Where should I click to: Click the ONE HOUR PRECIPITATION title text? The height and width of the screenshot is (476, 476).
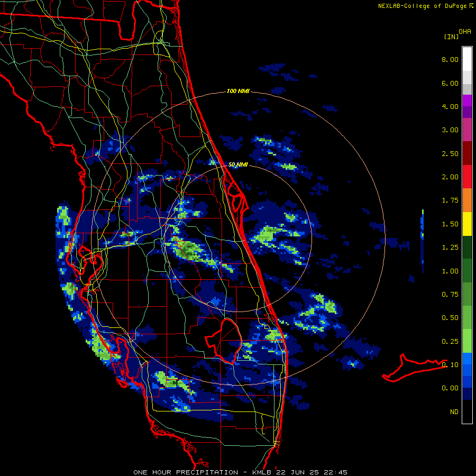pyautogui.click(x=186, y=472)
